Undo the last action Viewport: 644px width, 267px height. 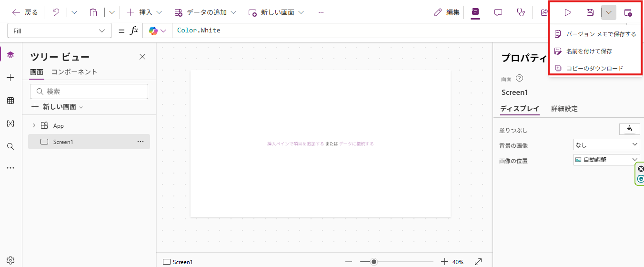pos(56,12)
